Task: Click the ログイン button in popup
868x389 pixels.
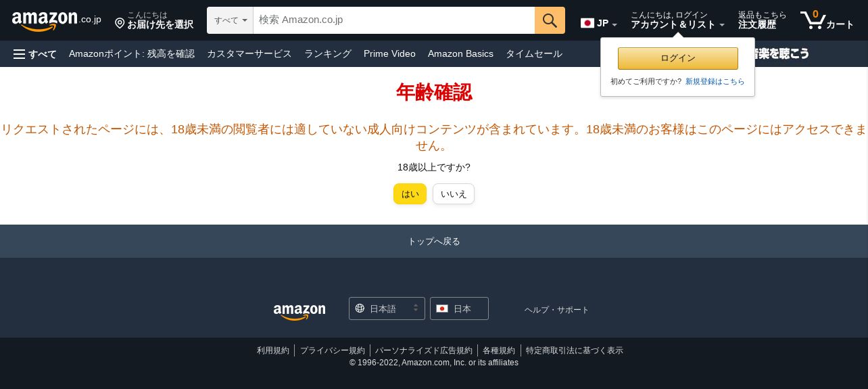Action: pos(678,58)
